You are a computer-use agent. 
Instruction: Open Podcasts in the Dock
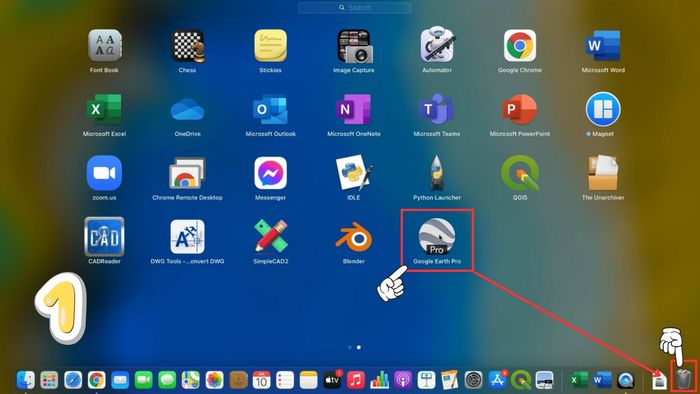403,380
